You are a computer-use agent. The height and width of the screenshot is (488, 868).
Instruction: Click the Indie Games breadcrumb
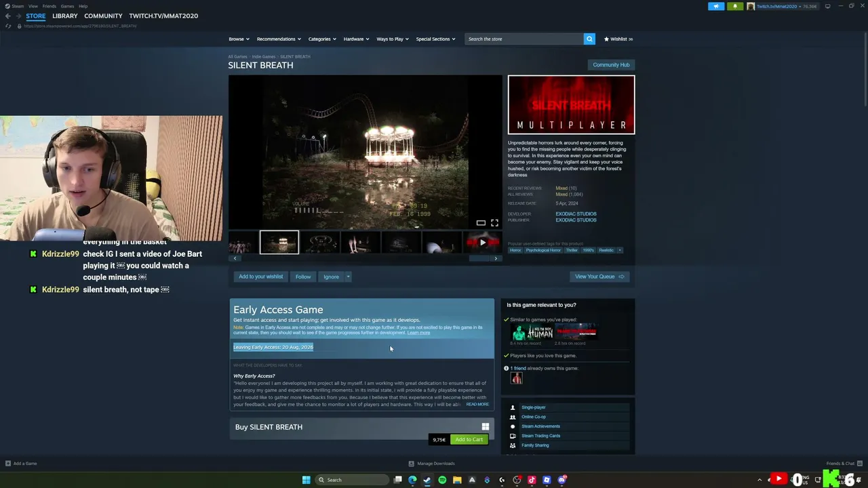264,57
